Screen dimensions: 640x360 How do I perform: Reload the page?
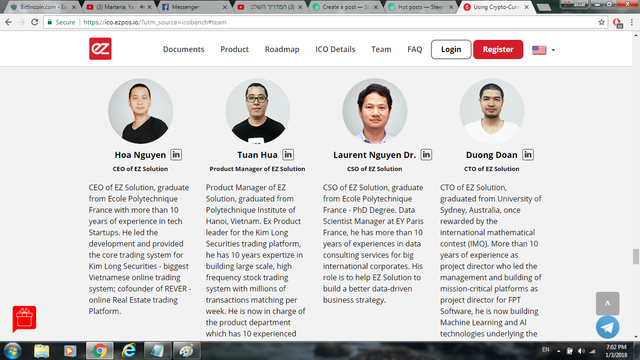coord(35,22)
